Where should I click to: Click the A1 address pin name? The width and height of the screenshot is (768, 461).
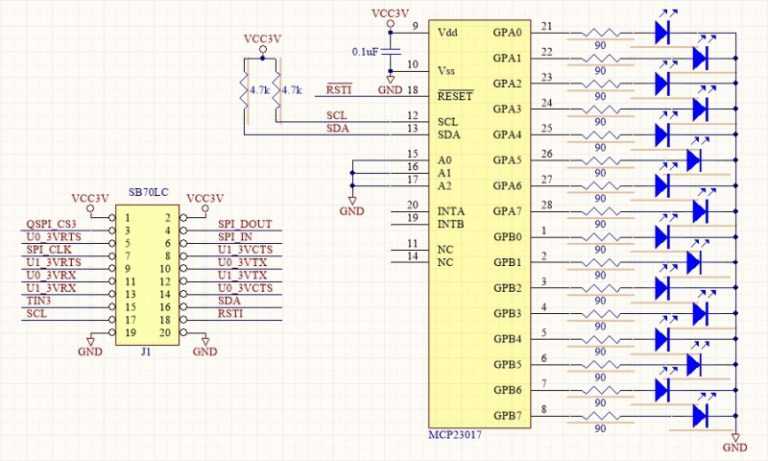pos(444,173)
